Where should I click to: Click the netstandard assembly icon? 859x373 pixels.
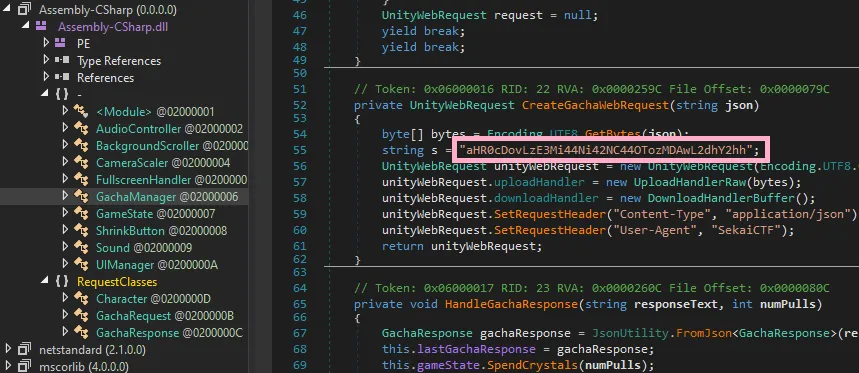(x=24, y=349)
